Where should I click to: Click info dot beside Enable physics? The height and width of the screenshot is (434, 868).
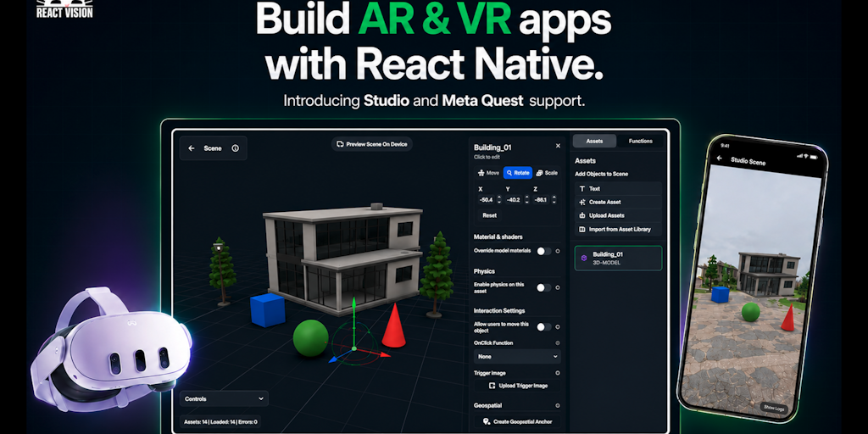(x=558, y=287)
